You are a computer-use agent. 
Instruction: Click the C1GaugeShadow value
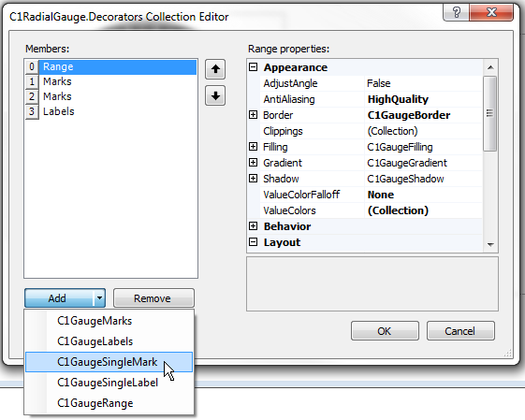coord(405,179)
